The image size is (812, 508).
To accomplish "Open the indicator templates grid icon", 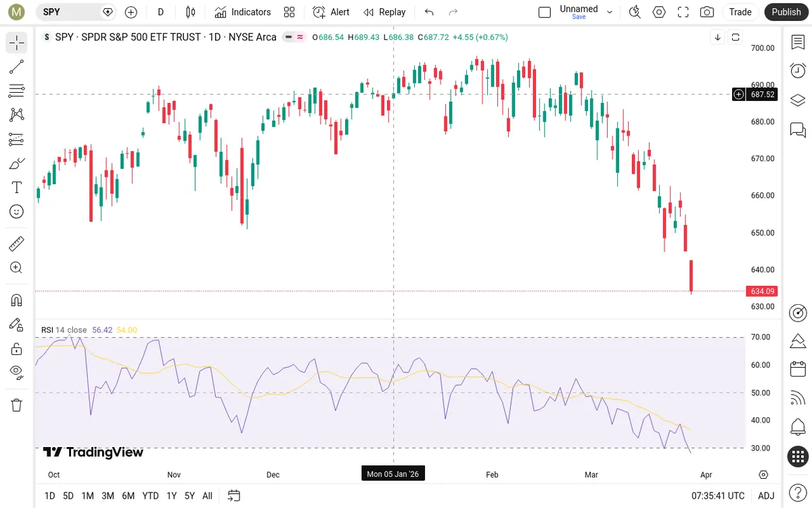I will tap(290, 12).
